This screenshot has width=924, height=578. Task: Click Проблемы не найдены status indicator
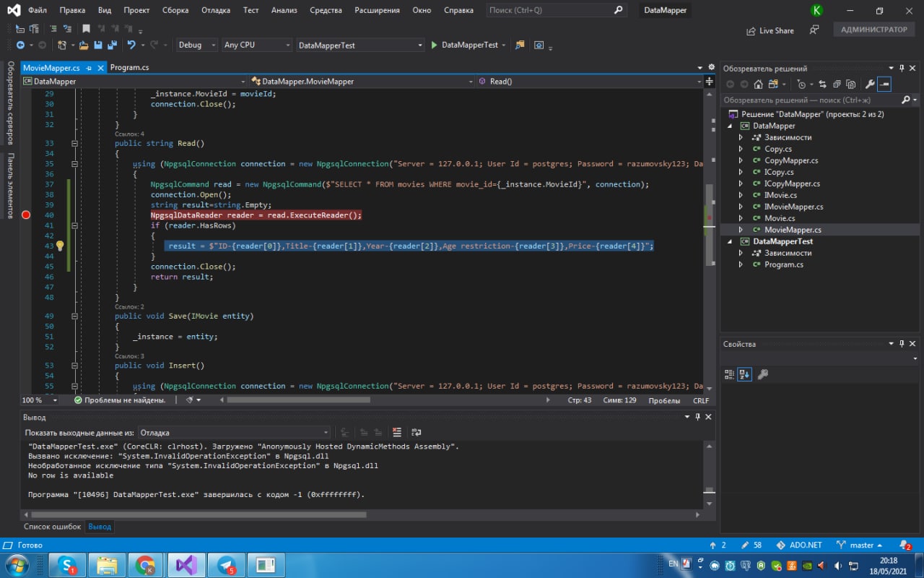click(x=120, y=400)
